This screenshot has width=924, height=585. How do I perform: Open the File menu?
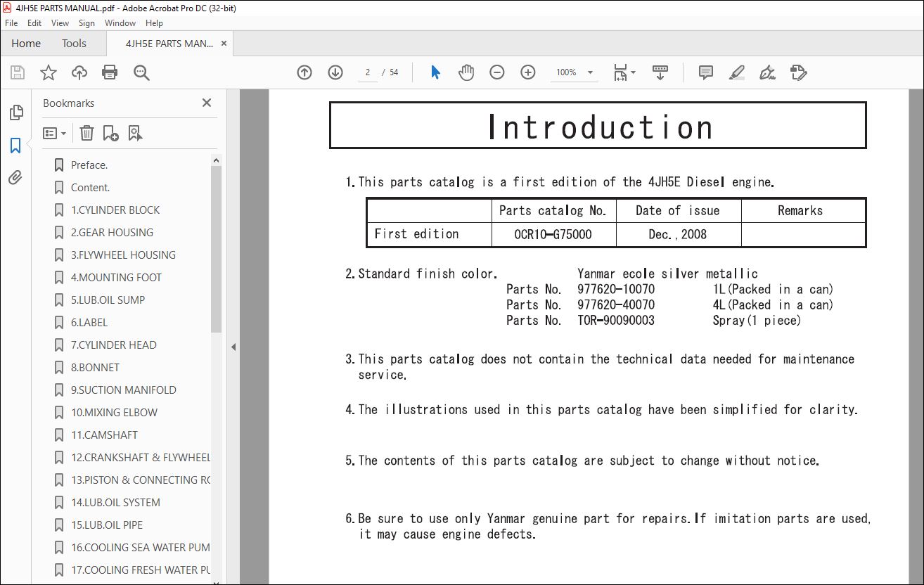tap(11, 23)
